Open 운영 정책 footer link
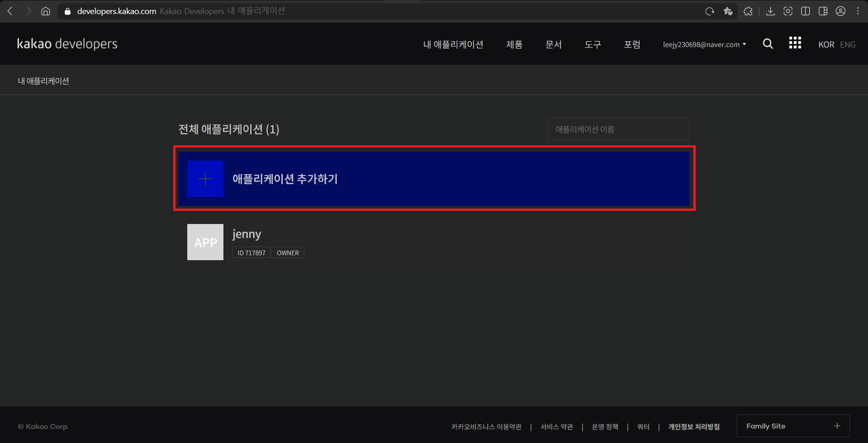The height and width of the screenshot is (443, 868). click(x=605, y=427)
